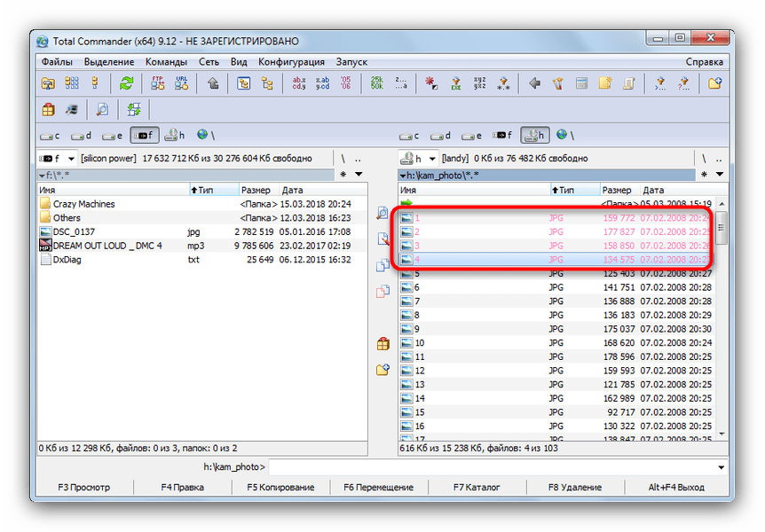Open the Файлы menu
Image resolution: width=765 pixels, height=532 pixels.
57,62
